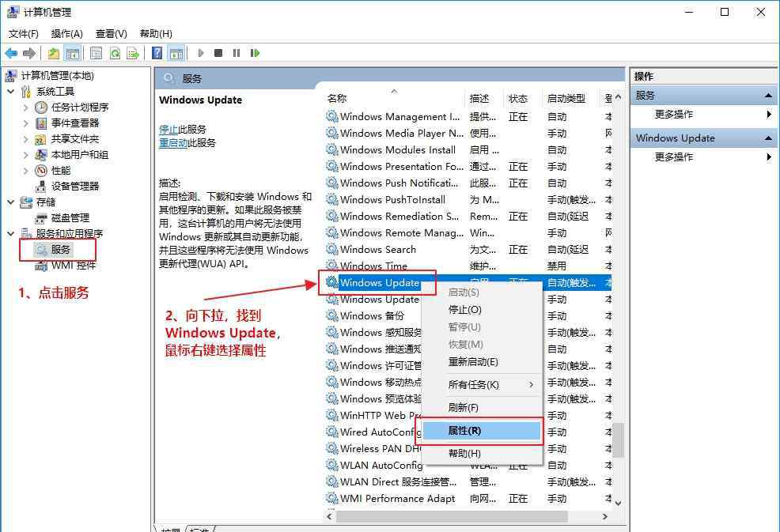Screen dimensions: 780x532
Task: Toggle the action pane toolbar icon
Action: tap(176, 53)
